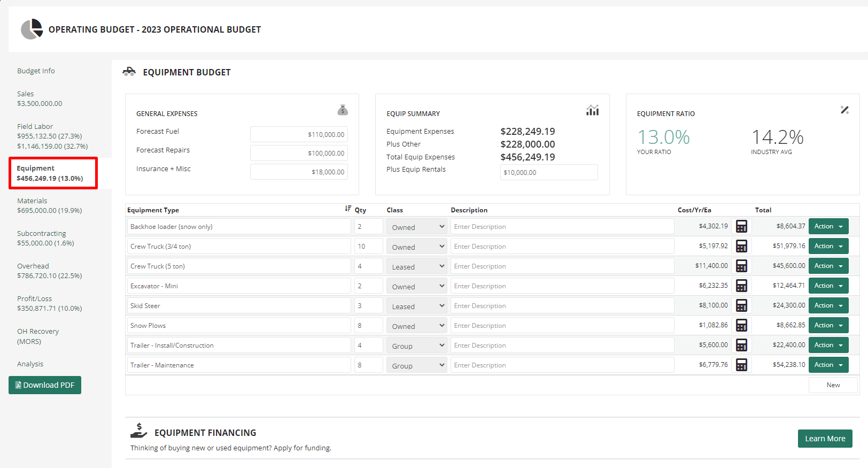The height and width of the screenshot is (468, 868).
Task: Click the Excavator - Mini equipment type field
Action: pyautogui.click(x=239, y=286)
